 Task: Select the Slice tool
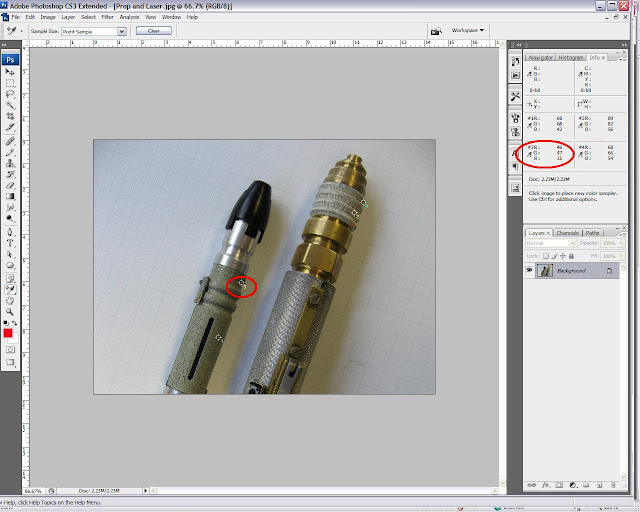click(10, 127)
